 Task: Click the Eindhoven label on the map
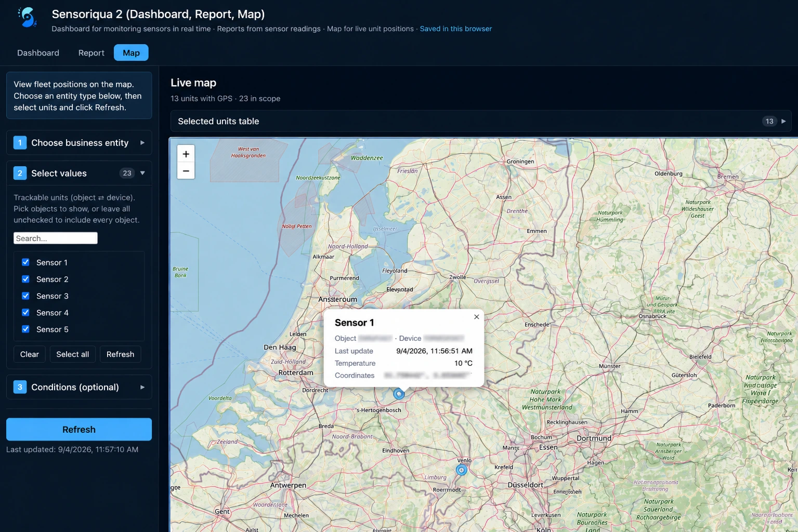click(x=396, y=450)
